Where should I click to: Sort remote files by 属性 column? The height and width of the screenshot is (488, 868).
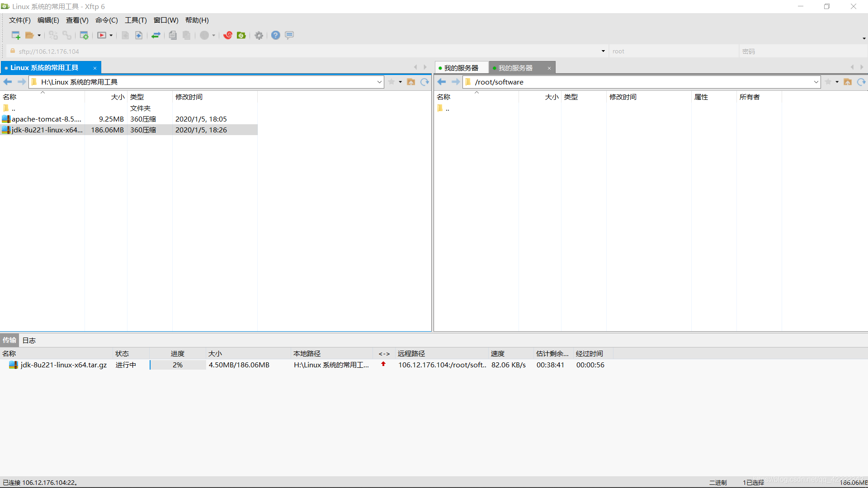tap(714, 97)
